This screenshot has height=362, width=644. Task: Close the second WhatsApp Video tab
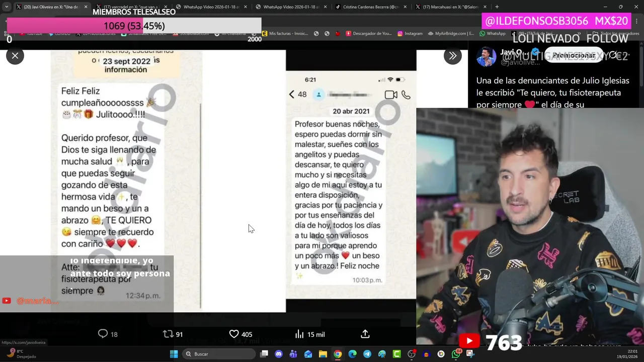pos(325,7)
